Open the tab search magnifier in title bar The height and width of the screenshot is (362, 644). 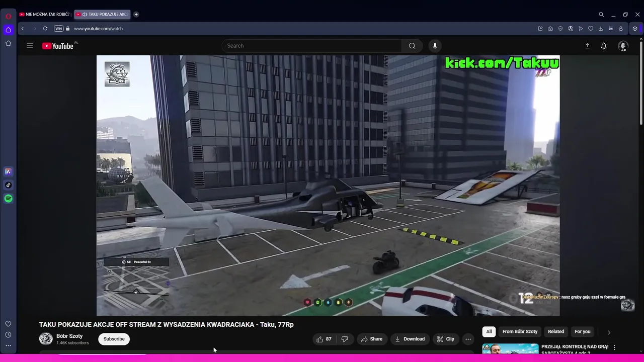[x=601, y=15]
